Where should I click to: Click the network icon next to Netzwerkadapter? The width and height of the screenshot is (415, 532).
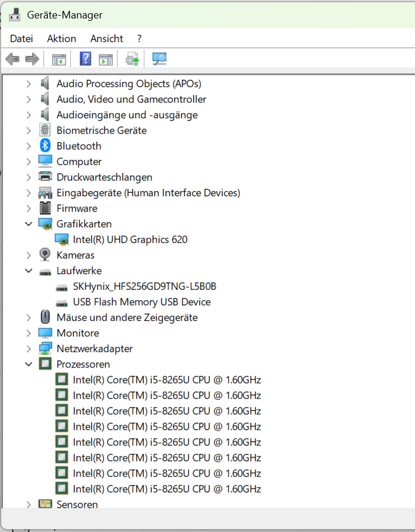45,349
